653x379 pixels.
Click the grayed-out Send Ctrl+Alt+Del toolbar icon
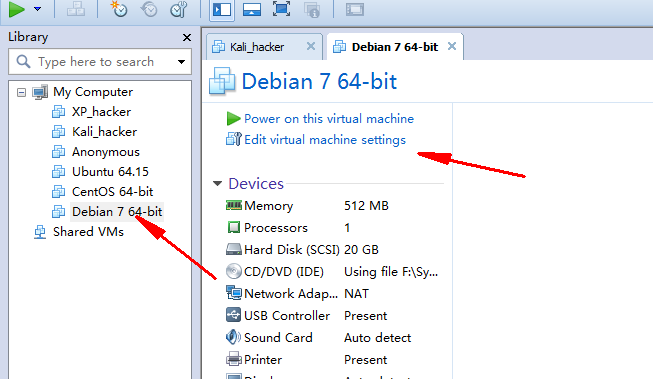76,9
